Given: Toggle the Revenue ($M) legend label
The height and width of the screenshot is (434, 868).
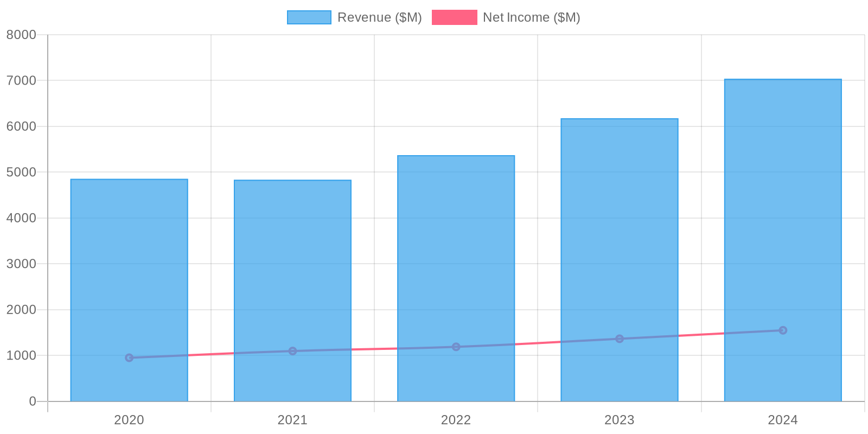Looking at the screenshot, I should coord(379,17).
